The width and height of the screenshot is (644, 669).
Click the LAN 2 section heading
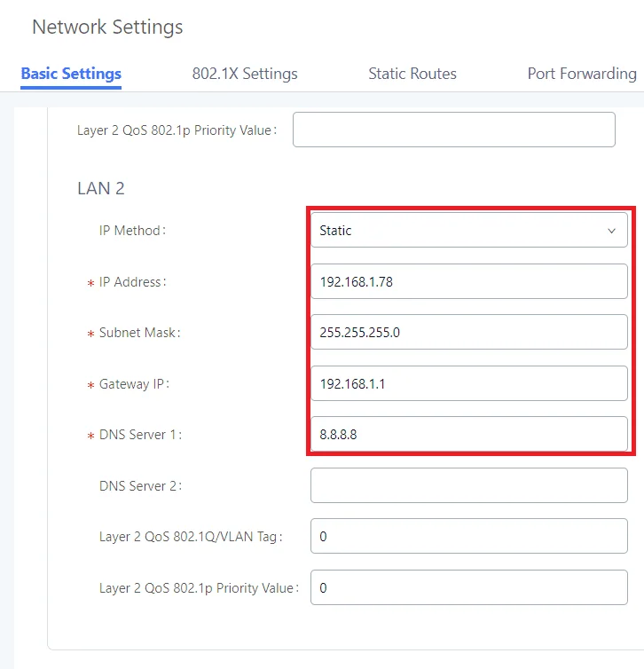101,188
